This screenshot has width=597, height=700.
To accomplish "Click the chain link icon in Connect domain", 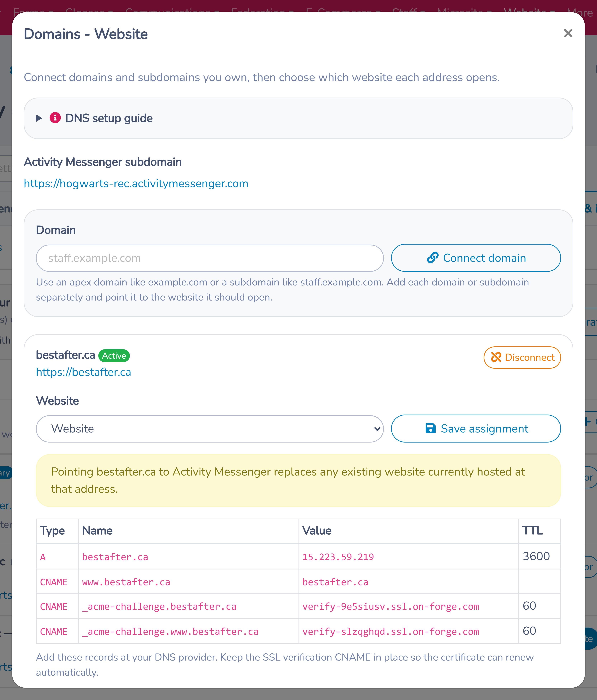I will 432,258.
